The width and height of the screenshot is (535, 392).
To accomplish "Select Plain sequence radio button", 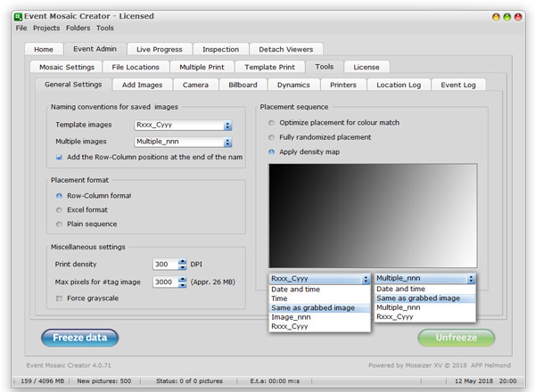I will (x=60, y=225).
